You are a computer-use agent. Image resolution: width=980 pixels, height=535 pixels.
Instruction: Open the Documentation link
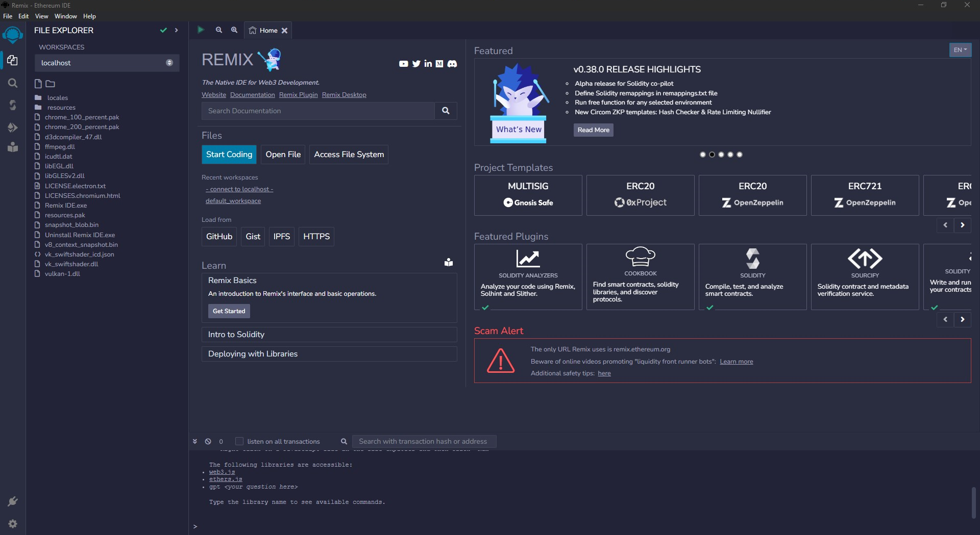pyautogui.click(x=252, y=95)
